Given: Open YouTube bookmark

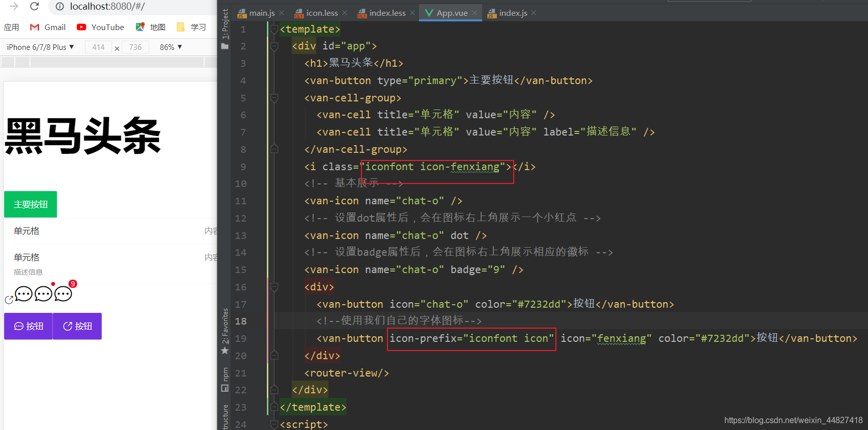Looking at the screenshot, I should point(100,28).
